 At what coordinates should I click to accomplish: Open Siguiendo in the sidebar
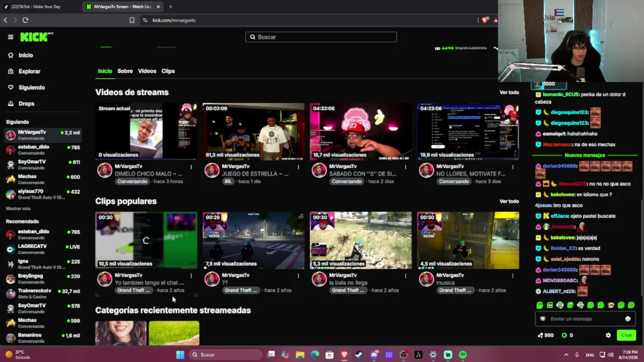(x=31, y=87)
